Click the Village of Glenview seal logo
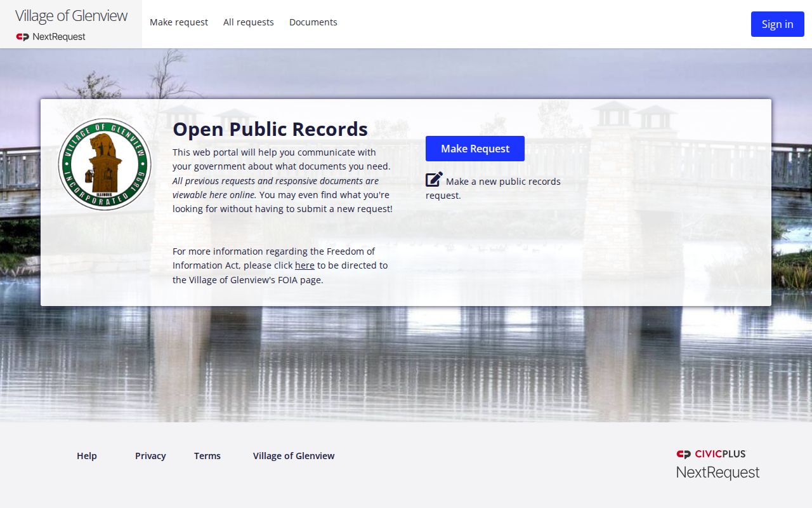This screenshot has height=508, width=812. [105, 164]
